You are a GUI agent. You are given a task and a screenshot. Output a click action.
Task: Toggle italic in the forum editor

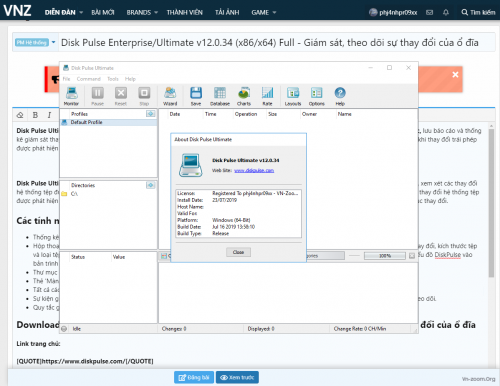click(49, 115)
